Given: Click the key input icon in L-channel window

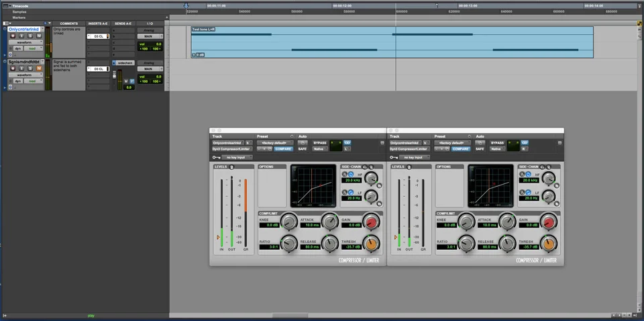Looking at the screenshot, I should [x=217, y=157].
